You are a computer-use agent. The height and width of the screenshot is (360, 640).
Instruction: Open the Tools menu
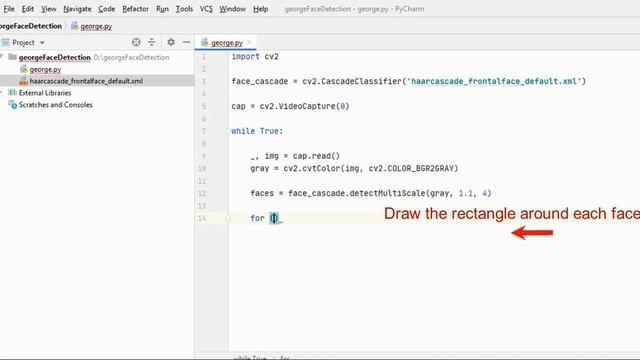[x=184, y=9]
